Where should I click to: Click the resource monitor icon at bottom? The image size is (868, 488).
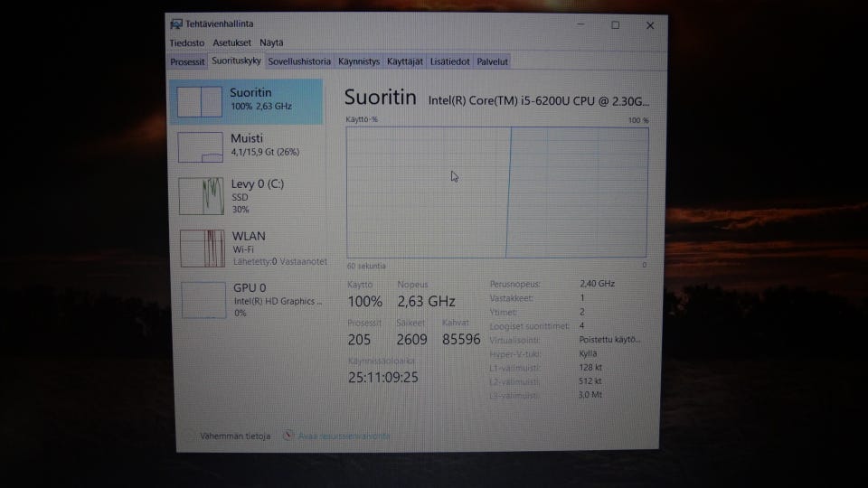tap(288, 436)
